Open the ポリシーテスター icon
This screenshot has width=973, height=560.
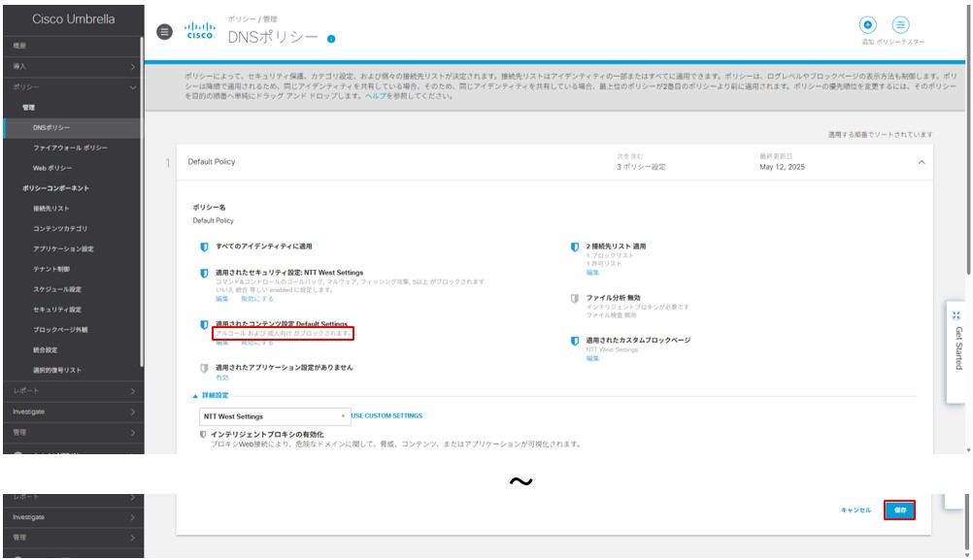tap(900, 25)
